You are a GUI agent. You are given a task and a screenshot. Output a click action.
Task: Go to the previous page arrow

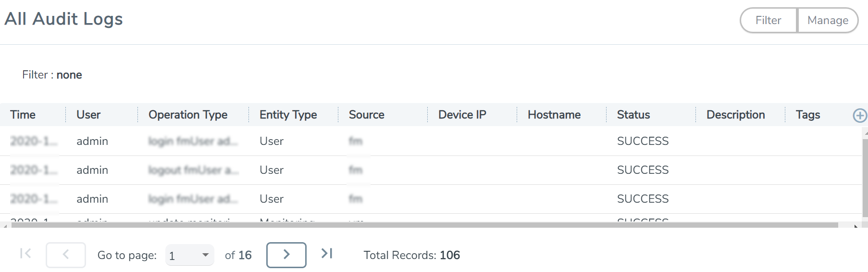pyautogui.click(x=66, y=255)
